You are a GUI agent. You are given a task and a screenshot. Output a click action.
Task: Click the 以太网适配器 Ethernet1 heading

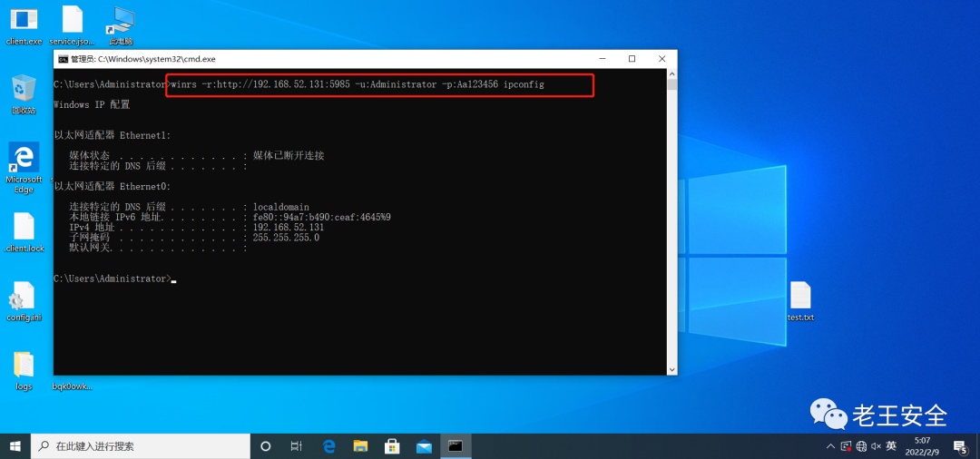(112, 135)
